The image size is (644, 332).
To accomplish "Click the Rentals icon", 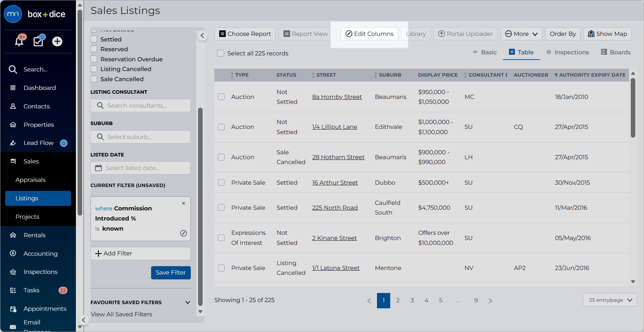I will [13, 235].
